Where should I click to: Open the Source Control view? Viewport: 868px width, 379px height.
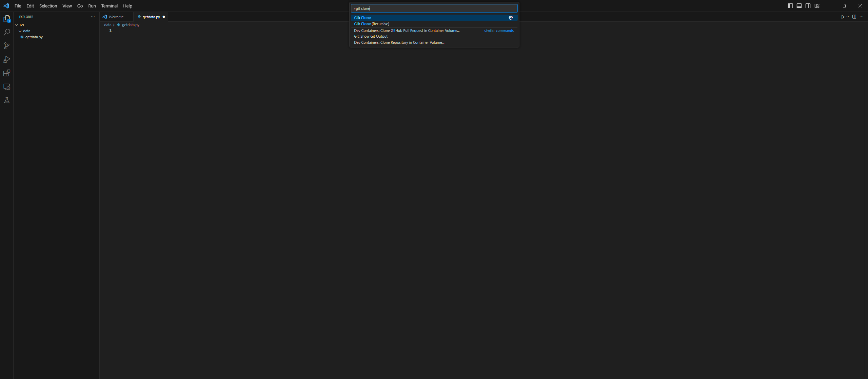click(7, 46)
